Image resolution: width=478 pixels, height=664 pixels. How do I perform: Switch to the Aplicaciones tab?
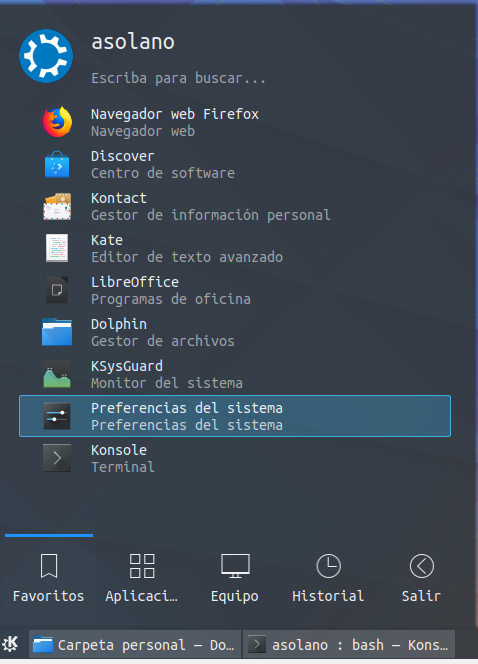(x=142, y=578)
